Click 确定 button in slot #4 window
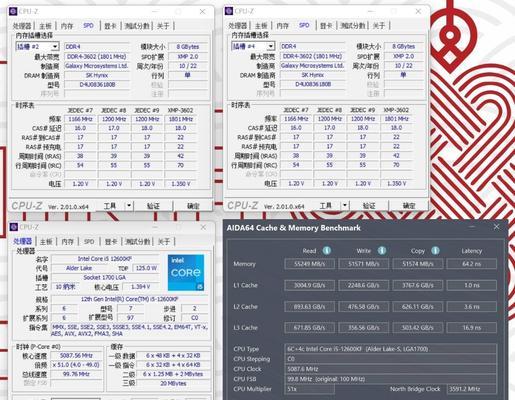The image size is (515, 400). coord(409,206)
